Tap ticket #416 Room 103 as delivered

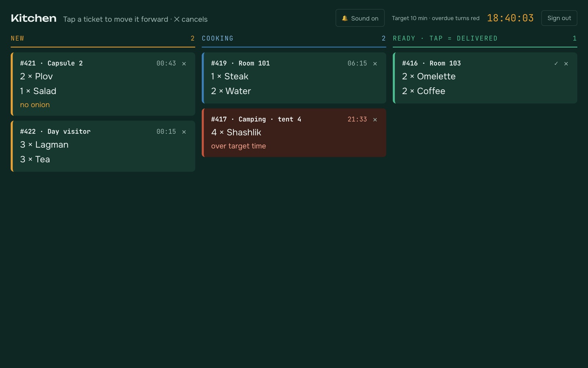pos(485,78)
